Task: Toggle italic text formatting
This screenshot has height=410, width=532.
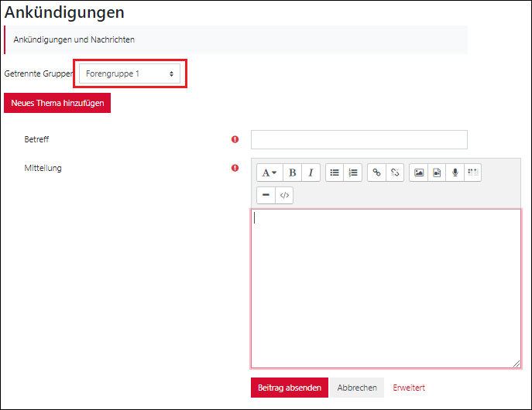Action: [x=311, y=173]
